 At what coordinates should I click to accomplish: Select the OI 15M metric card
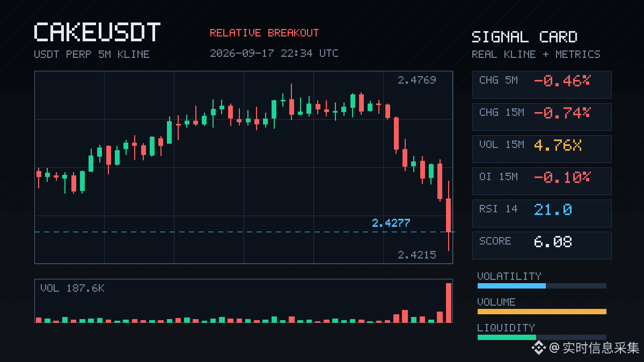(541, 181)
